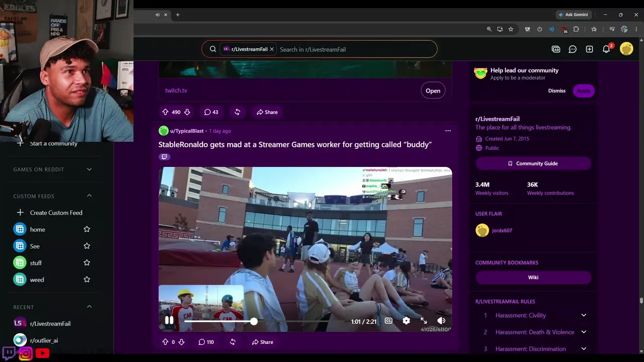
Task: Create a new Reddit post
Action: pos(590,49)
